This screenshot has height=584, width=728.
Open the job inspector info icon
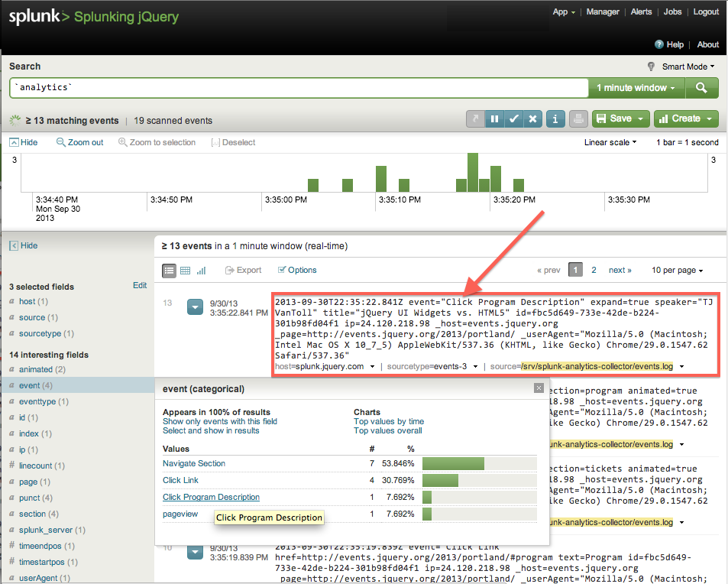(555, 119)
